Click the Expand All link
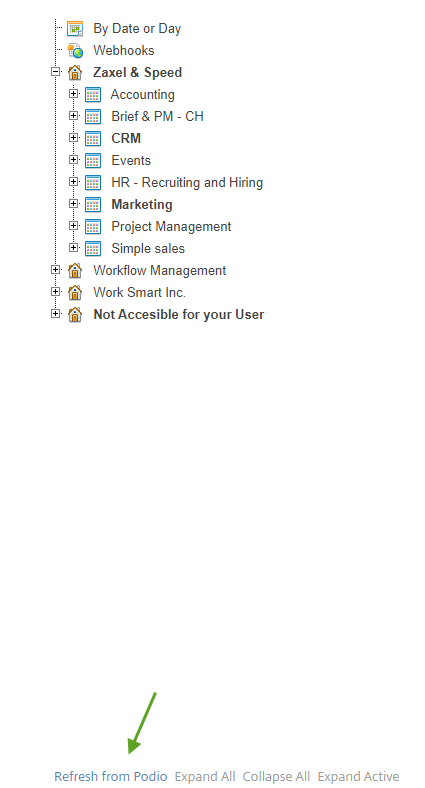This screenshot has width=425, height=788. coord(205,776)
